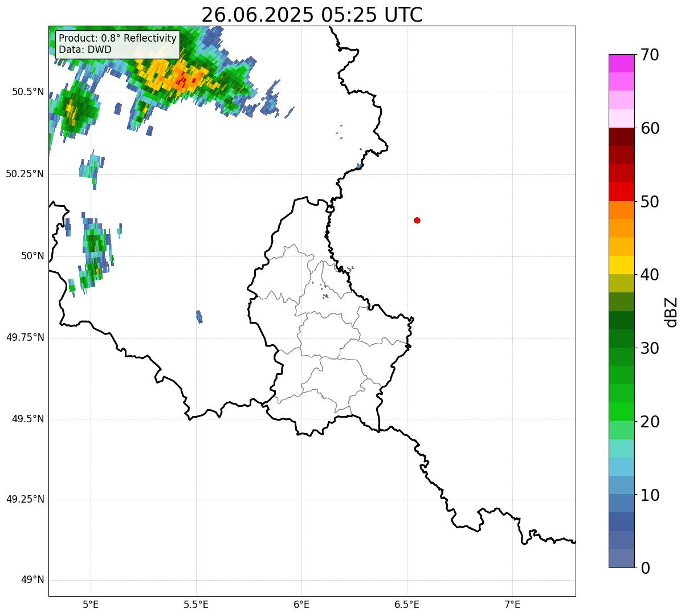Click the small isolated echo near 5.5°E 49.8°N

tap(199, 317)
